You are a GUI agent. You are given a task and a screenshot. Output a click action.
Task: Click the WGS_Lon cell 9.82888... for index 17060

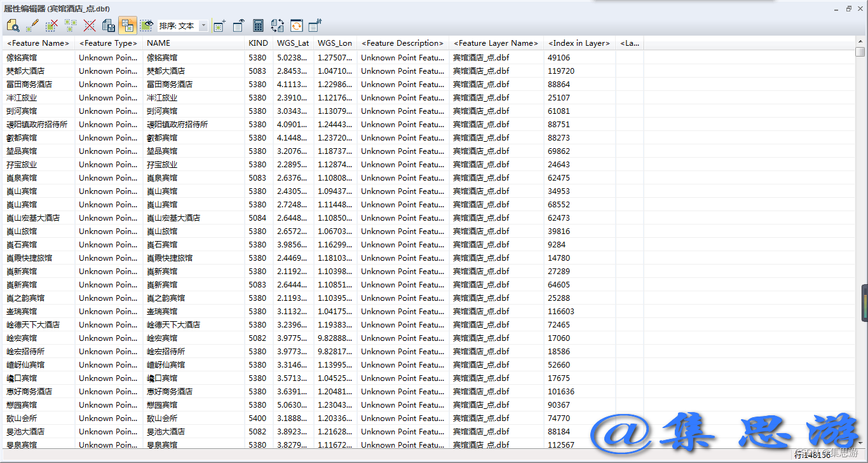pyautogui.click(x=335, y=338)
